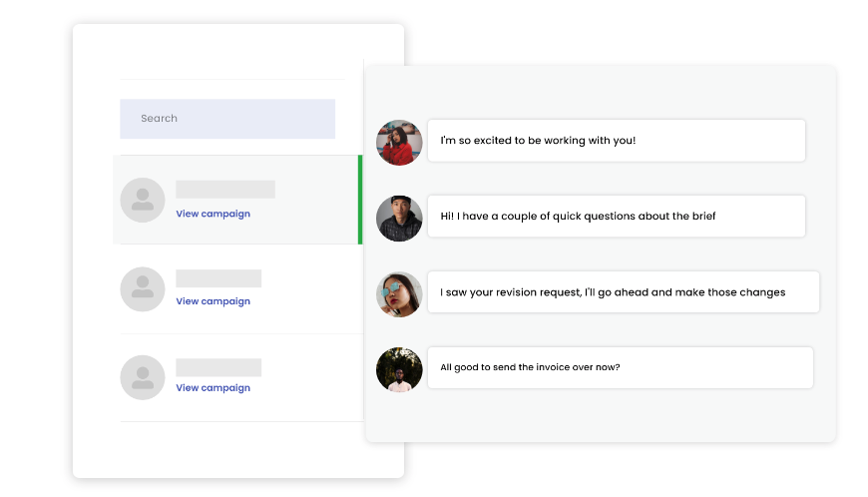This screenshot has width=868, height=497.
Task: Select message about the revision request changes
Action: (624, 292)
